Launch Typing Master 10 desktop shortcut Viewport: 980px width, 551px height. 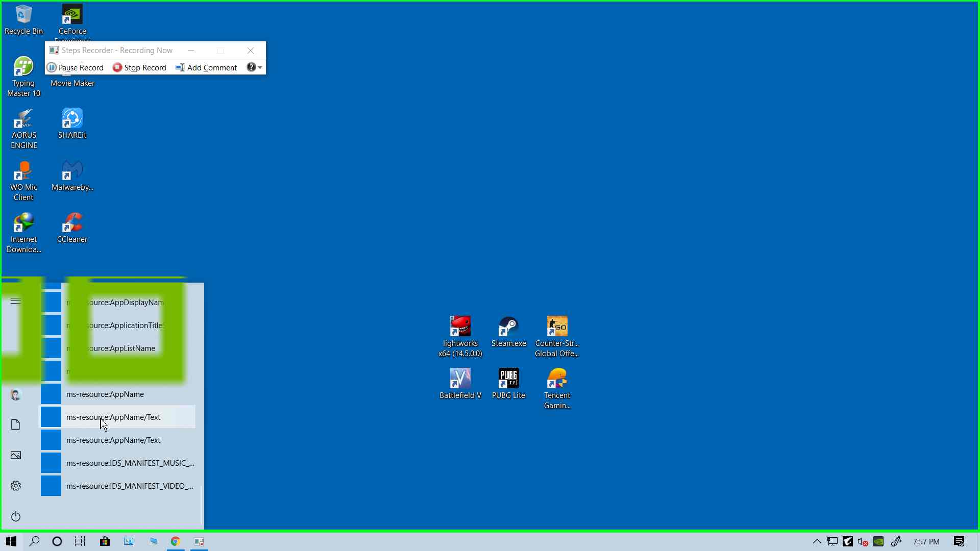click(x=23, y=77)
